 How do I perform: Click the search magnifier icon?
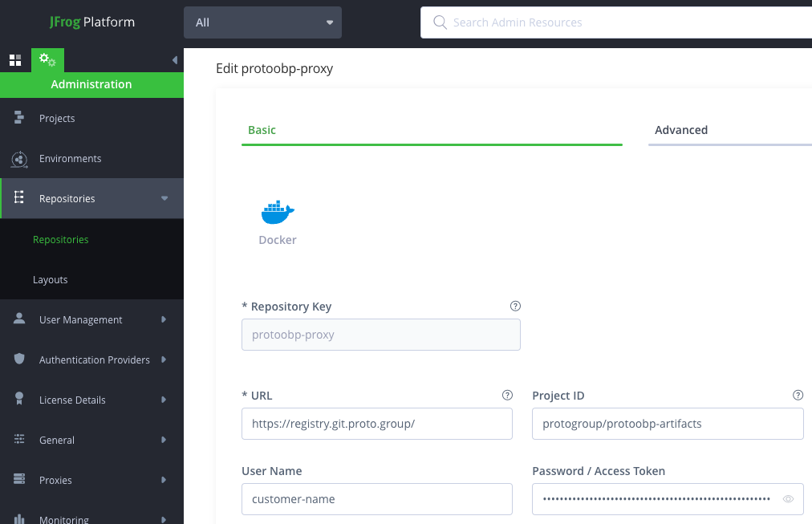440,22
